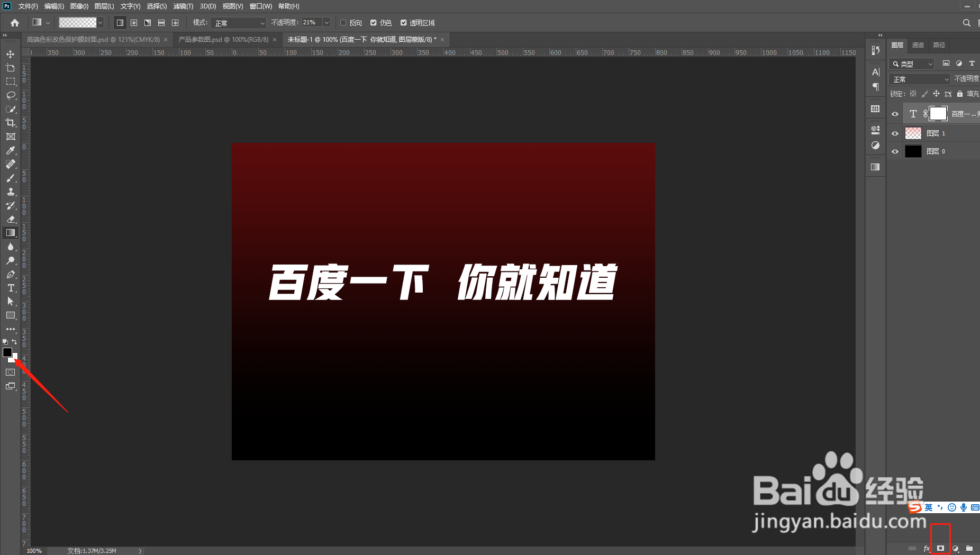The width and height of the screenshot is (980, 555).
Task: Select the Lasso tool
Action: point(10,95)
